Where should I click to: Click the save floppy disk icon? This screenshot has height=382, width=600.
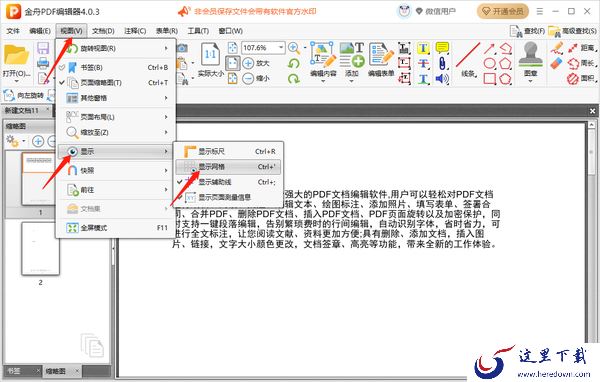pyautogui.click(x=43, y=49)
